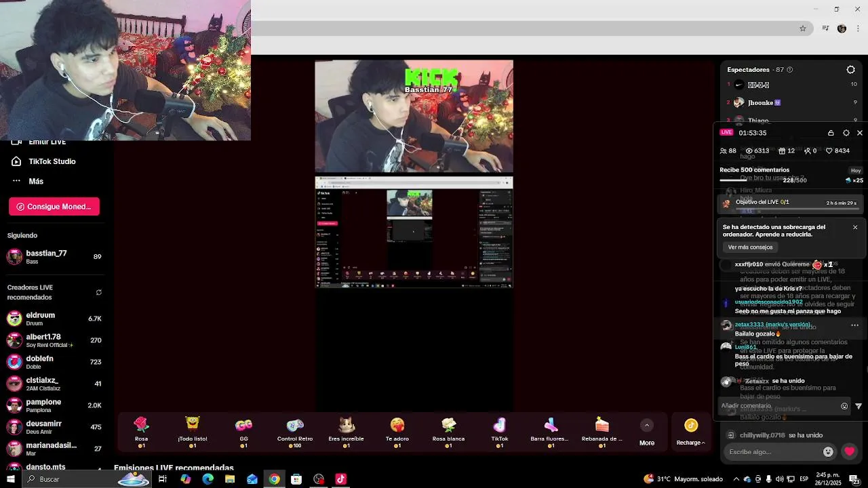This screenshot has width=868, height=488.
Task: Send the TikTok gift
Action: click(500, 432)
